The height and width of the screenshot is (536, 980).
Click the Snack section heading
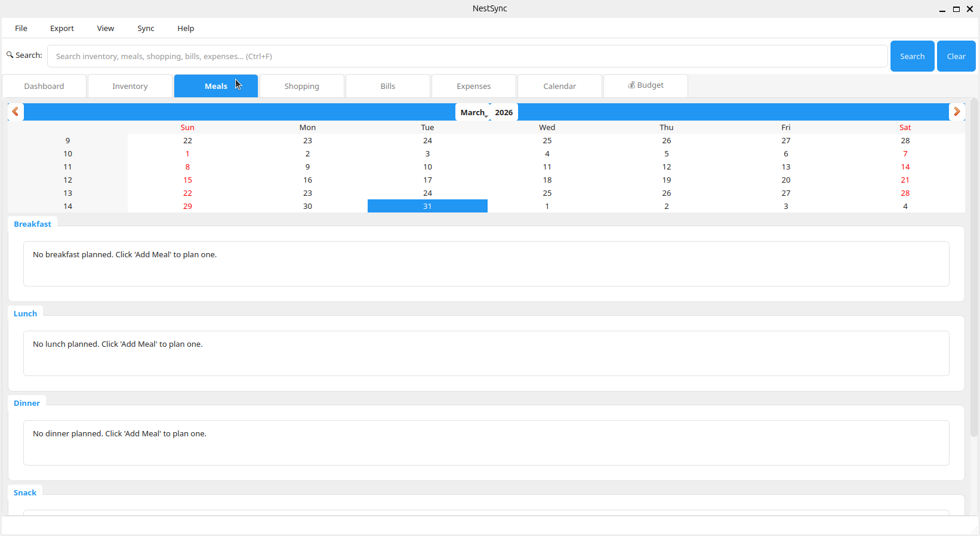[25, 492]
